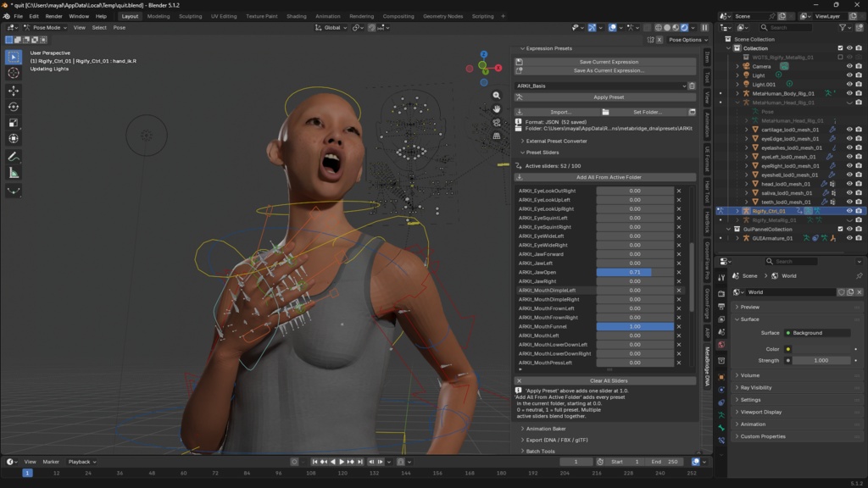Select the Measure tool
This screenshot has width=868, height=488.
(x=14, y=173)
